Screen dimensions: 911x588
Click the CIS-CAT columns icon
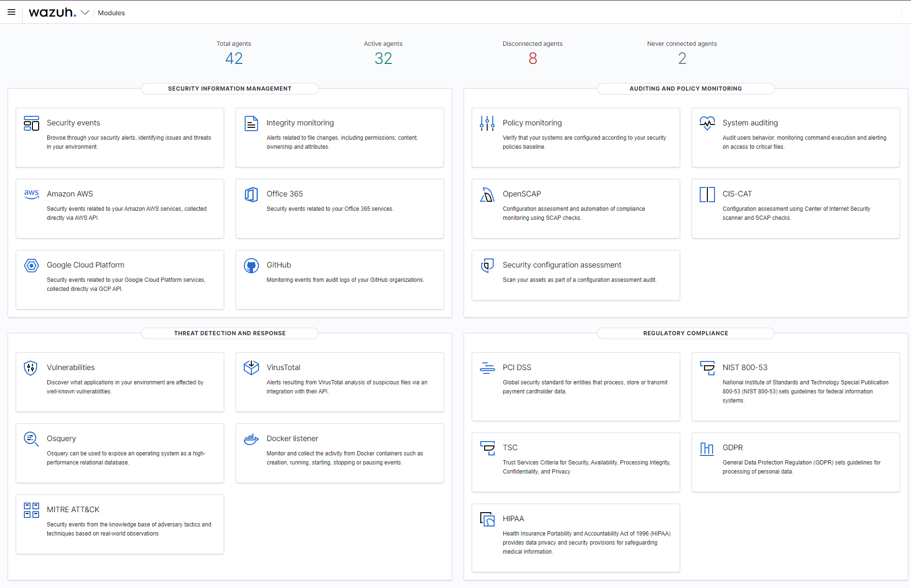click(x=707, y=194)
